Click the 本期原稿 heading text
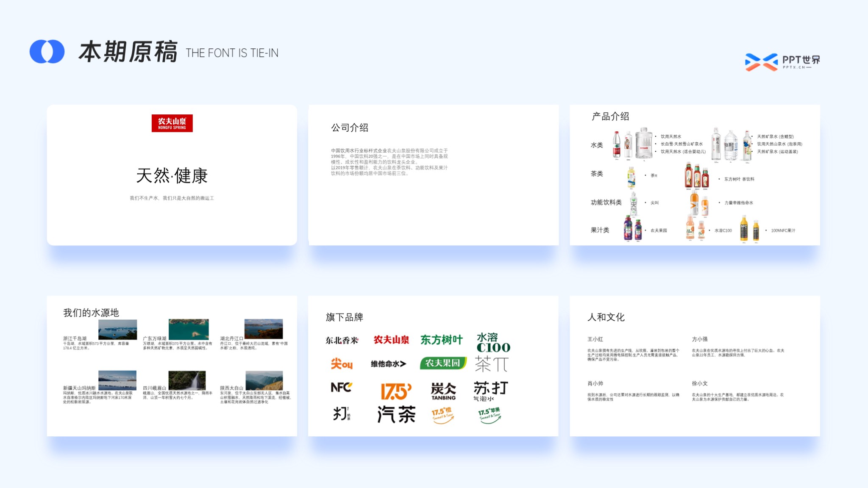The height and width of the screenshot is (488, 868). click(128, 52)
